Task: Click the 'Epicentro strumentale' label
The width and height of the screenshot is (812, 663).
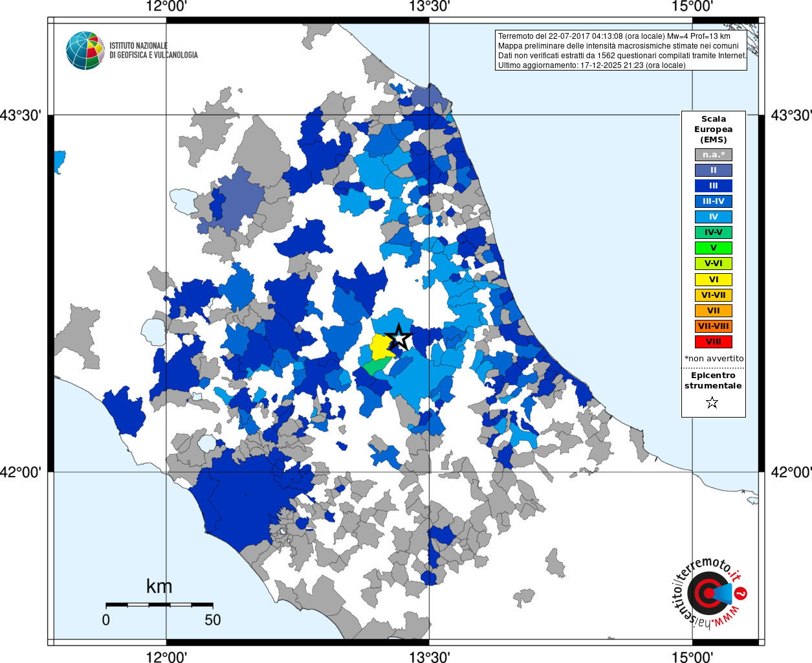Action: (x=714, y=381)
